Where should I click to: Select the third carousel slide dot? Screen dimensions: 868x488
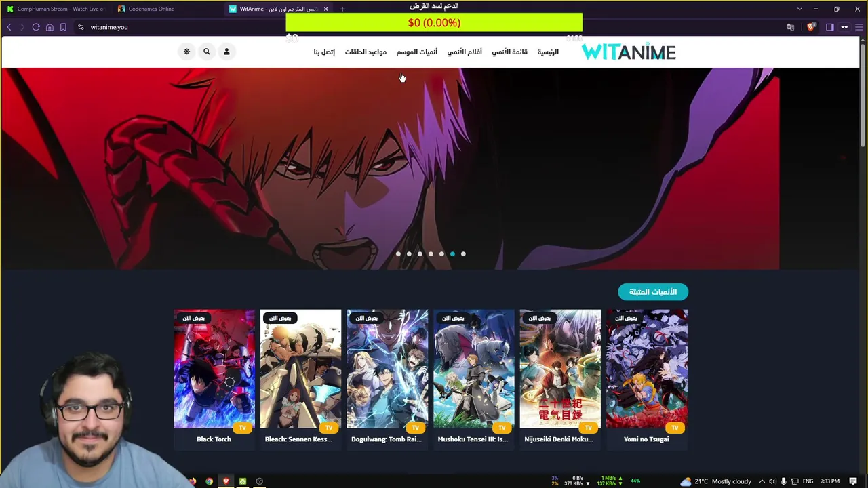coord(420,254)
